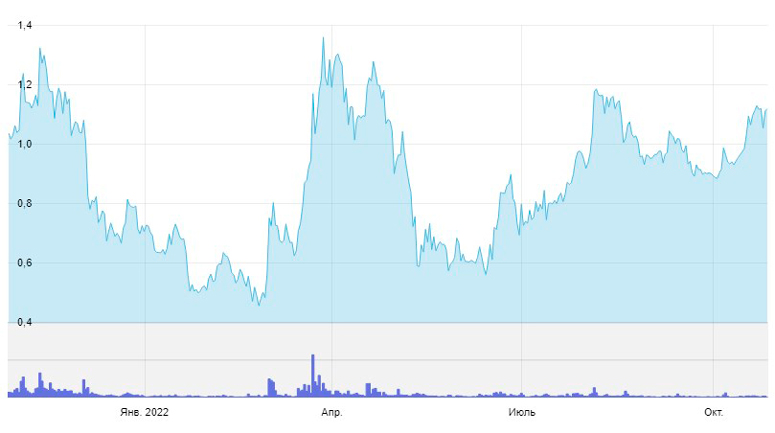Viewport: 775px width, 433px height.
Task: Click the highest price peak near April
Action: tap(323, 38)
